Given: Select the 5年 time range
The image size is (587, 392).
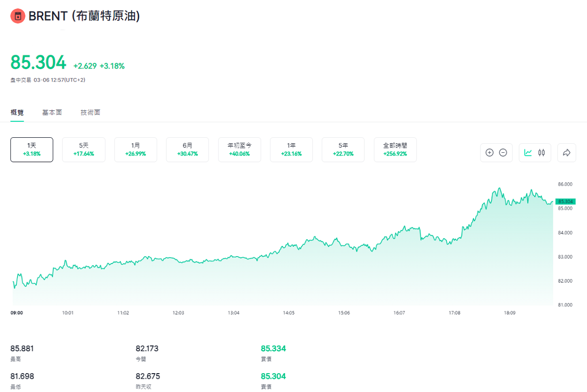Looking at the screenshot, I should (343, 150).
